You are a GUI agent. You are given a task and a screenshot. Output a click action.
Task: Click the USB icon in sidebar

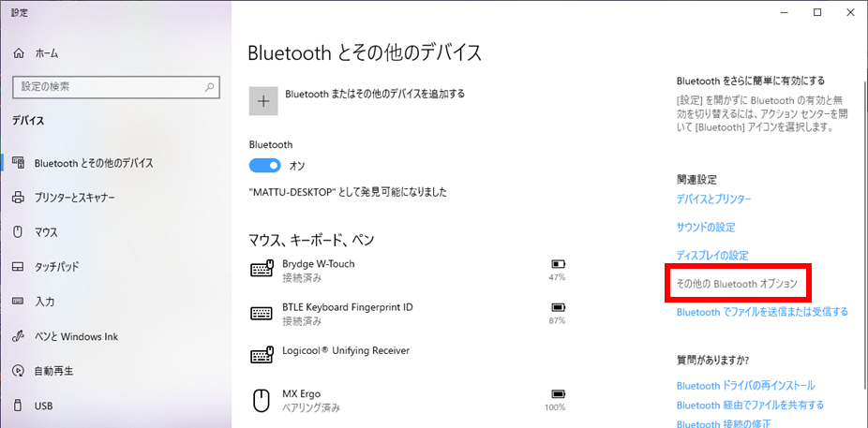click(x=18, y=406)
